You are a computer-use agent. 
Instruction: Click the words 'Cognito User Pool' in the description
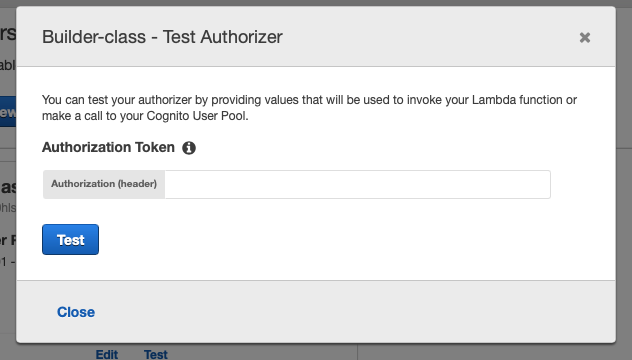196,116
